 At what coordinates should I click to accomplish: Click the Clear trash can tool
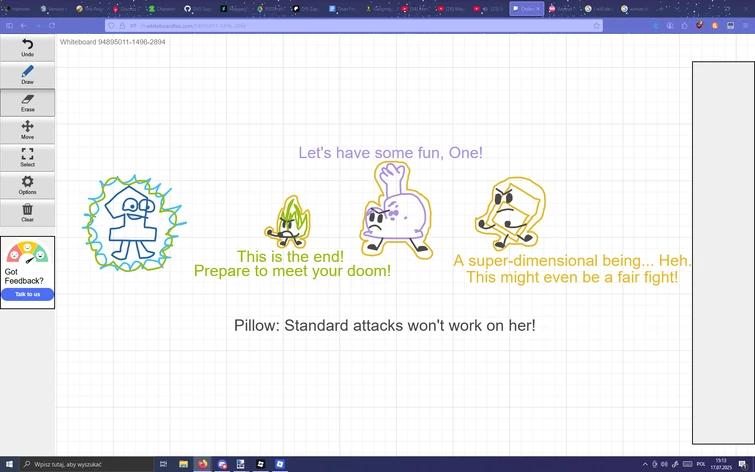pyautogui.click(x=27, y=212)
